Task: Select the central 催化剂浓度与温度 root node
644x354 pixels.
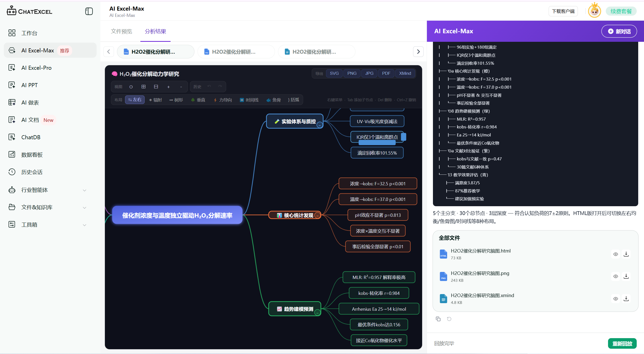Action: (x=177, y=215)
